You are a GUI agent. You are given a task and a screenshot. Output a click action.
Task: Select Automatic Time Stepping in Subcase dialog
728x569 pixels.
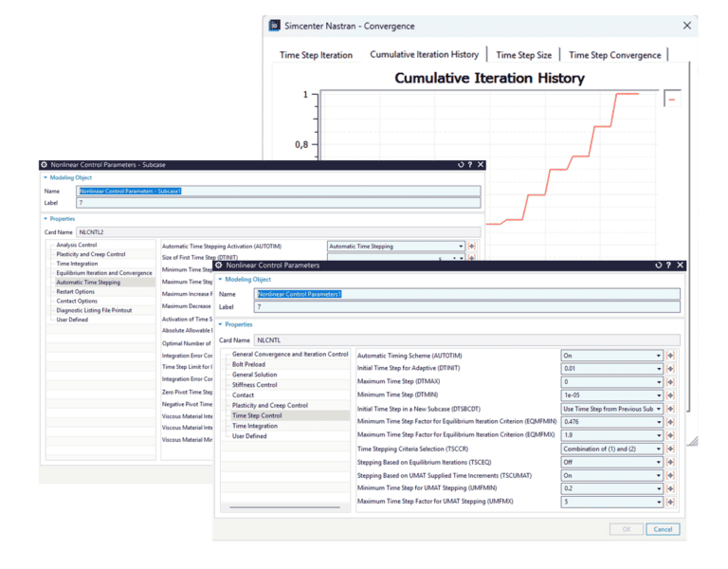click(x=88, y=282)
